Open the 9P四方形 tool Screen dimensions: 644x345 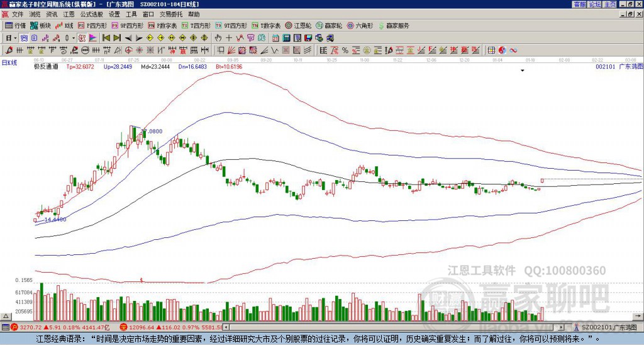(x=127, y=25)
